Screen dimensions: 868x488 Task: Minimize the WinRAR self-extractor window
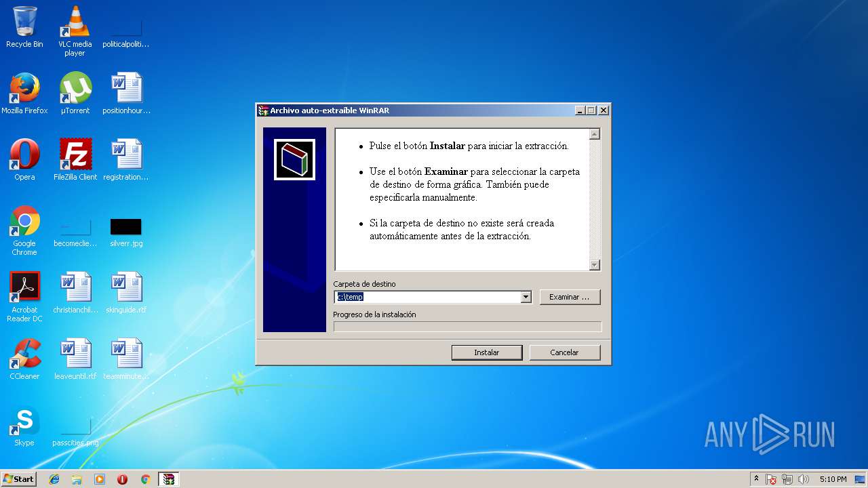point(580,110)
